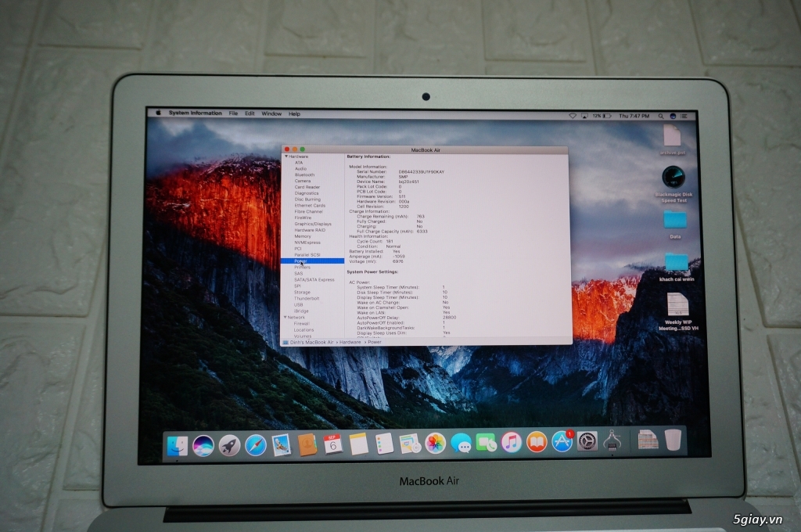Select Audio in the Hardware list
801x532 pixels.
pyautogui.click(x=301, y=169)
